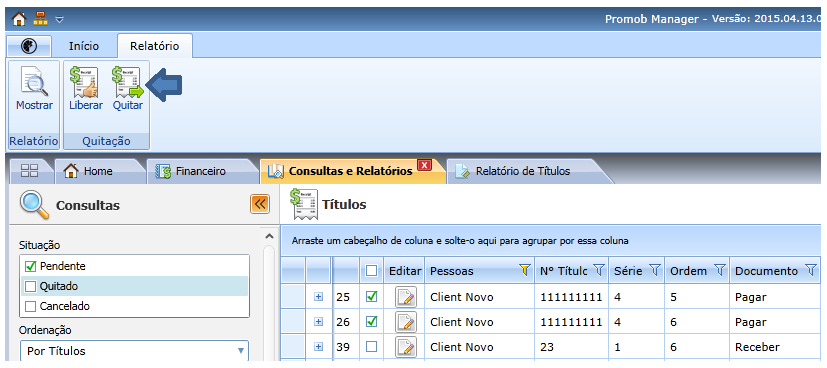Collapse the Consultas side panel

point(259,204)
